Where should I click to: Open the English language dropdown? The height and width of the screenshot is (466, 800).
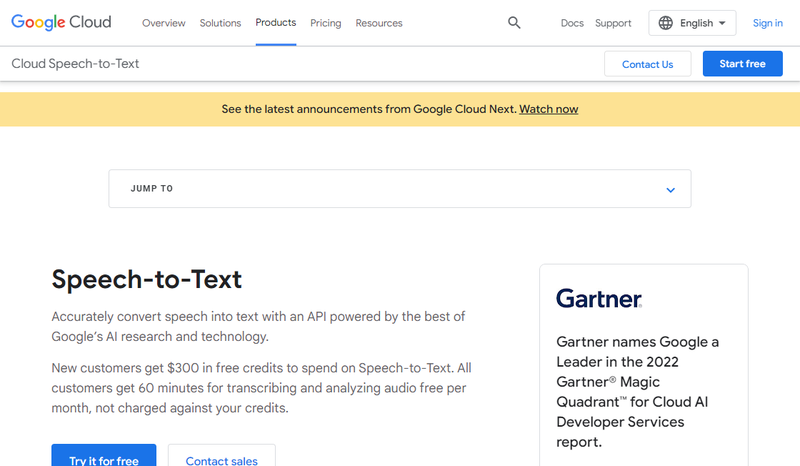pyautogui.click(x=692, y=23)
